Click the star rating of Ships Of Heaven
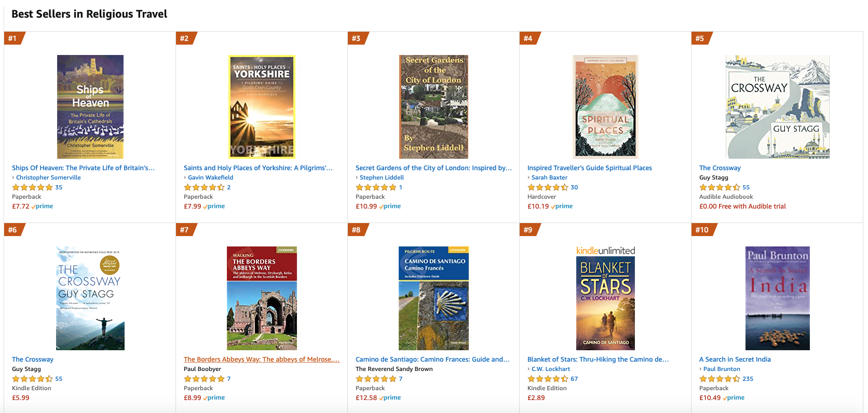Viewport: 868px width, 413px height. coord(32,187)
